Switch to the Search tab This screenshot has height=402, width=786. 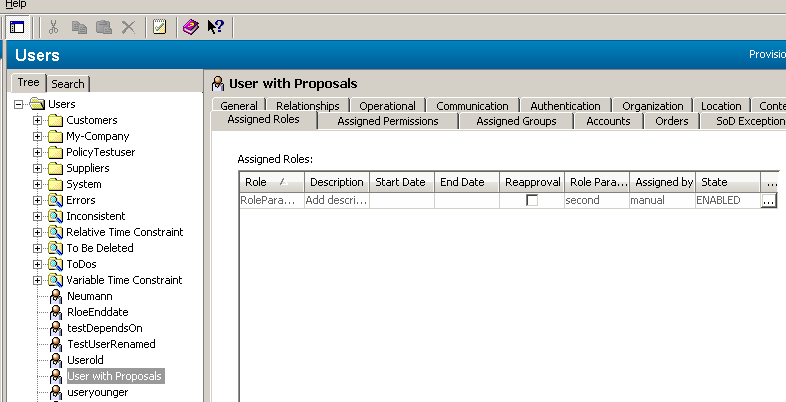pos(68,84)
